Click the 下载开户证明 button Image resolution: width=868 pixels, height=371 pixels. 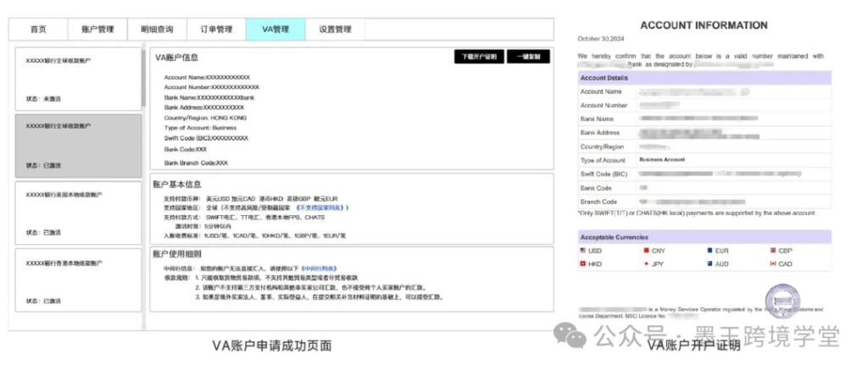point(479,57)
